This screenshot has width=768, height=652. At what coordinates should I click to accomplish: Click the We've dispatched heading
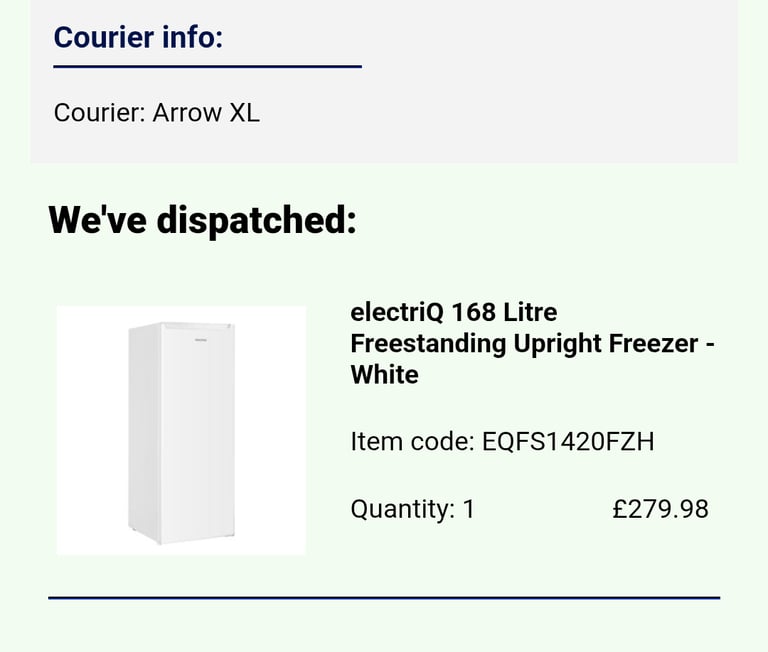(203, 220)
